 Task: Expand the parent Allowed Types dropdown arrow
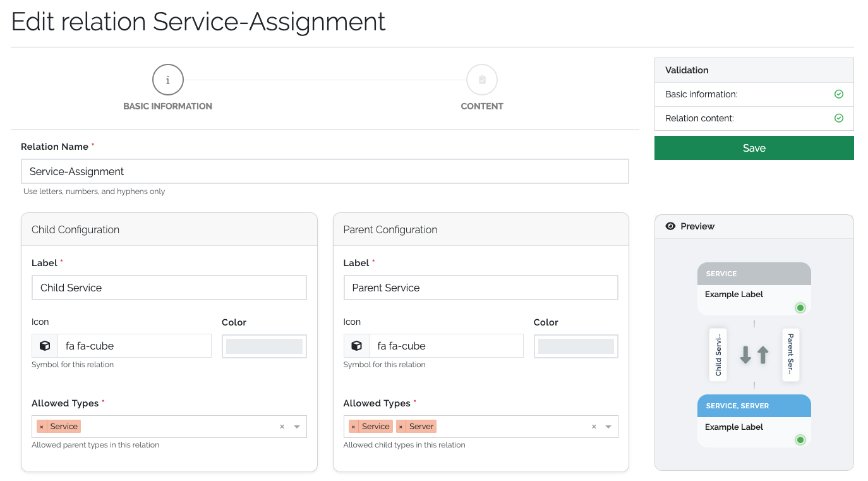(608, 427)
